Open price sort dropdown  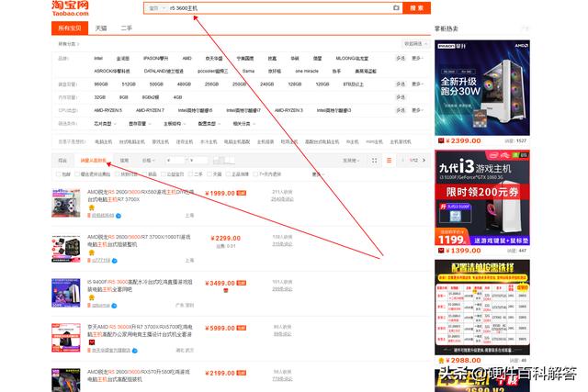[x=148, y=161]
